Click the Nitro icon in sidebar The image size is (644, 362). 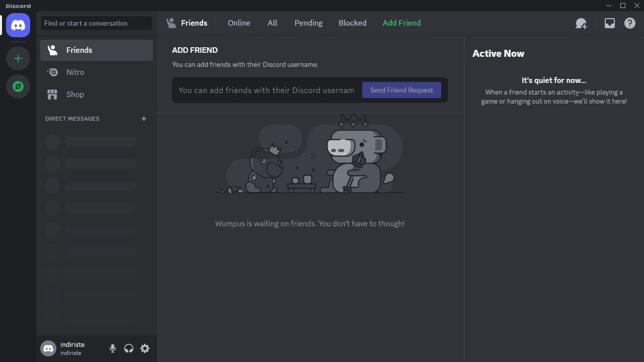[52, 72]
